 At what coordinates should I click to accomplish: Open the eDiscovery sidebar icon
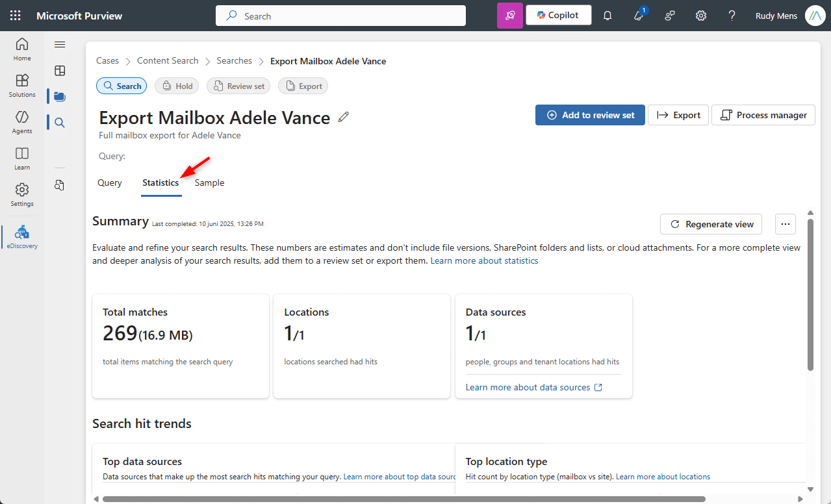coord(22,237)
